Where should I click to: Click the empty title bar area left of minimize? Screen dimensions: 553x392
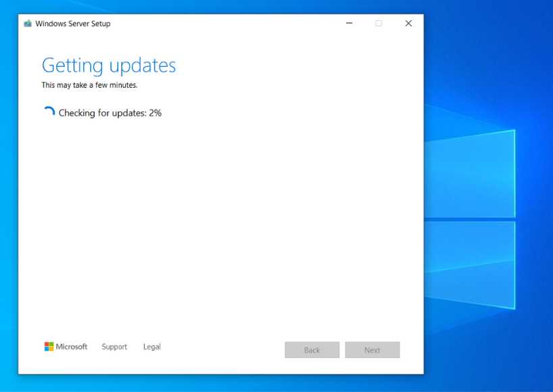pyautogui.click(x=237, y=24)
